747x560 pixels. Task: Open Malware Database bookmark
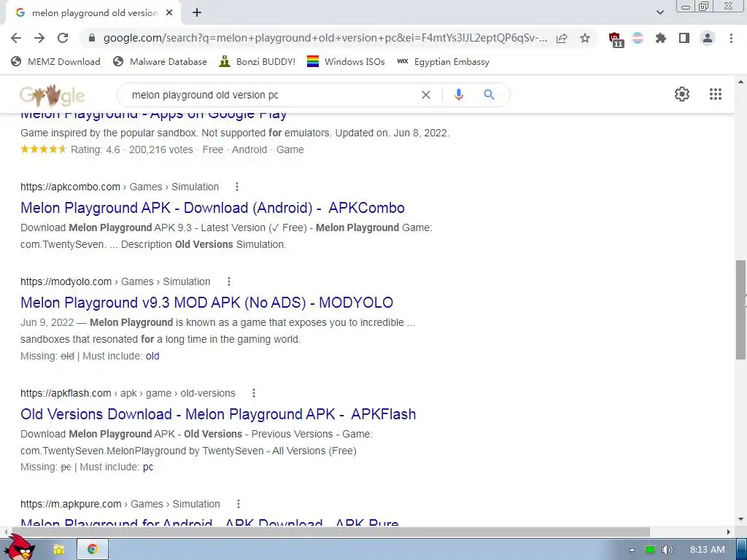tap(160, 61)
